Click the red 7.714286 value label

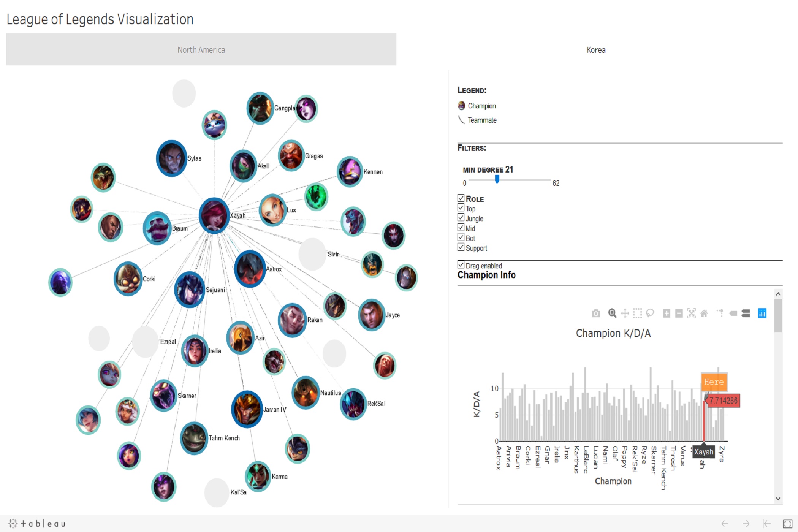(x=724, y=401)
